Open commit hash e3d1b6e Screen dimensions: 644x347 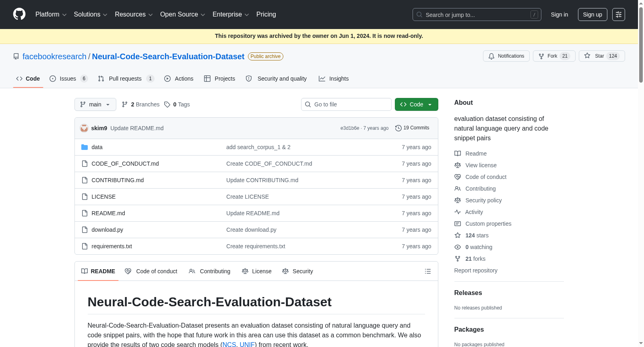click(350, 128)
